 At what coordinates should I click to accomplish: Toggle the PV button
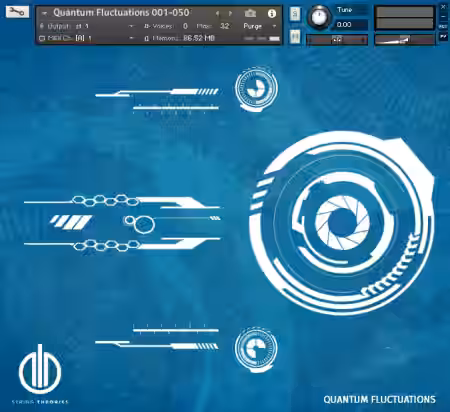point(443,36)
